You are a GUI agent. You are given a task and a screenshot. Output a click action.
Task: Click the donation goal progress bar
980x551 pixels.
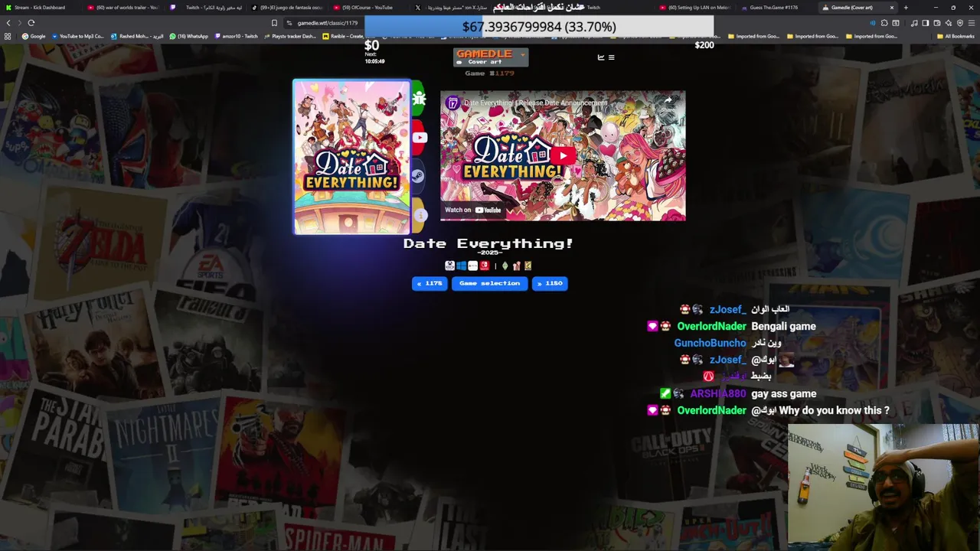[539, 27]
